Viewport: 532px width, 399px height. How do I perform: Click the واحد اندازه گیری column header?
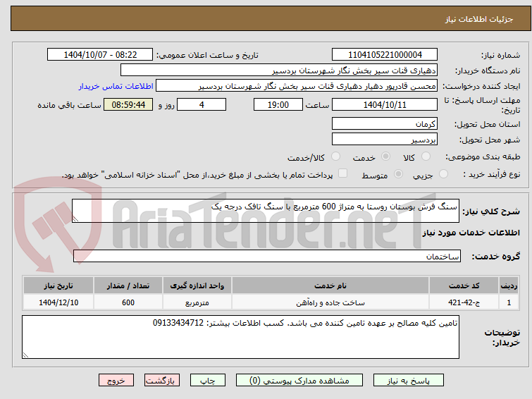click(x=197, y=286)
